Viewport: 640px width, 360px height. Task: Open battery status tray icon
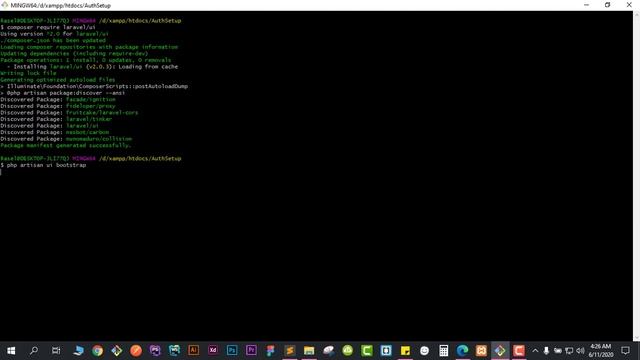[x=558, y=351]
